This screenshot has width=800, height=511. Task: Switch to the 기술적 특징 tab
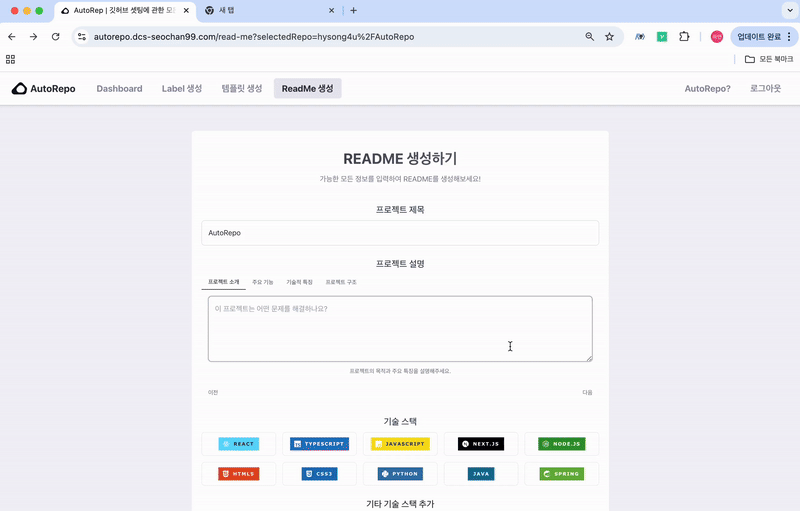coord(299,282)
